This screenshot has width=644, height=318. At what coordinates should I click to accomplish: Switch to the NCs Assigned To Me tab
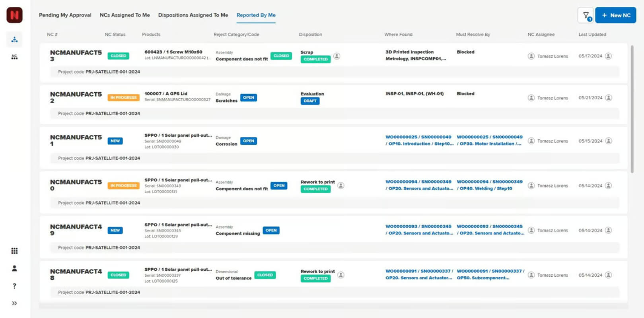[x=125, y=15]
